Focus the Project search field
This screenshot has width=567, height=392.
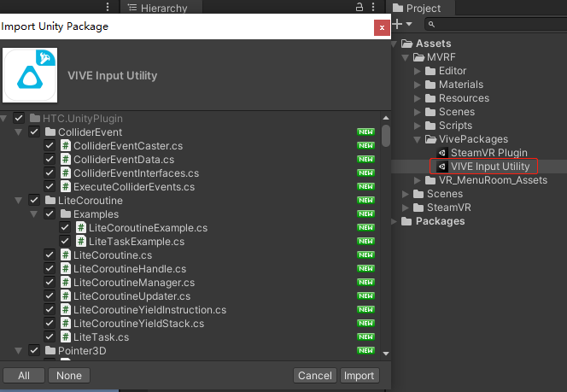point(497,24)
